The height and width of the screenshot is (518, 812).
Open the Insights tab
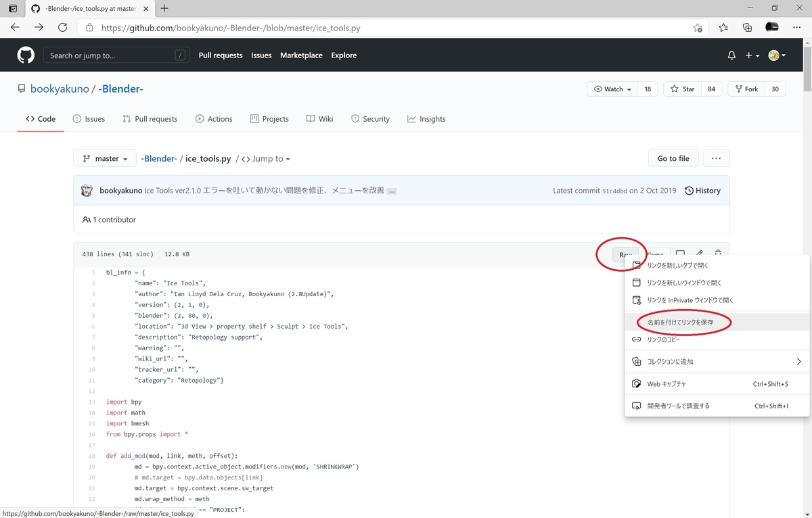pyautogui.click(x=426, y=119)
